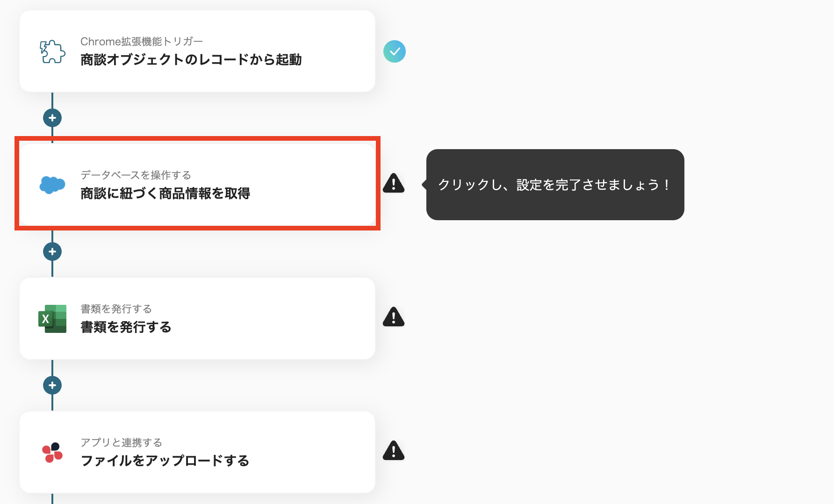
Task: Open the ファイルをアップロードする step
Action: [x=196, y=452]
